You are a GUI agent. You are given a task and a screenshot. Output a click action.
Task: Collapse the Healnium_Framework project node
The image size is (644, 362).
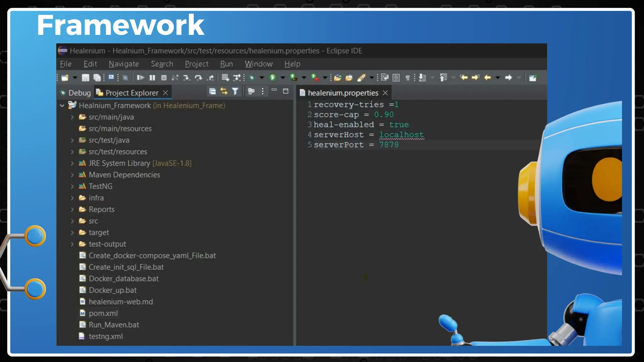pyautogui.click(x=62, y=106)
